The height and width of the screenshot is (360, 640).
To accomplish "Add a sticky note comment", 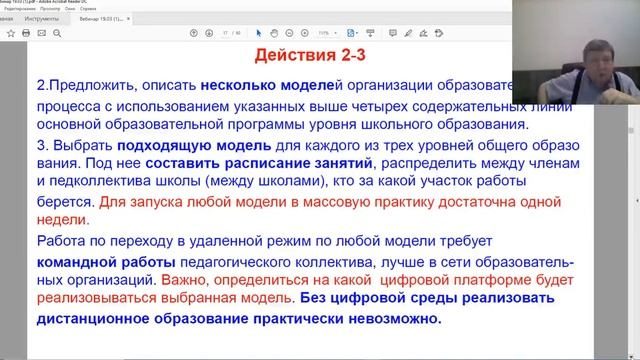I will 393,33.
